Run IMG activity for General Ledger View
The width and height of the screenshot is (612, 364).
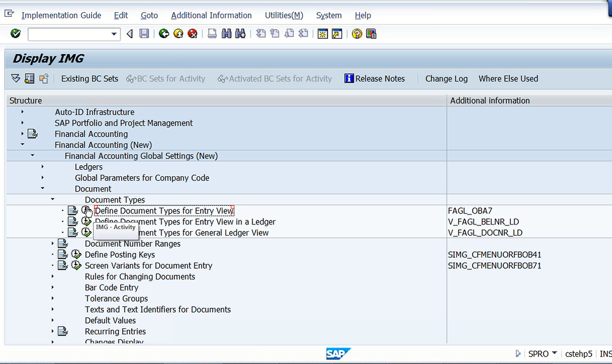tap(86, 232)
